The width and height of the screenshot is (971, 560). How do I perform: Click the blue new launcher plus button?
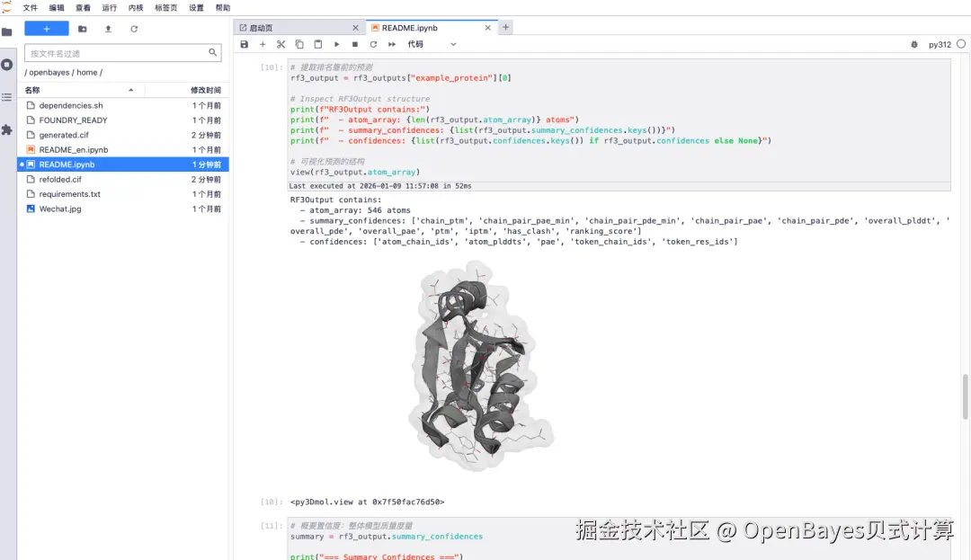click(47, 29)
